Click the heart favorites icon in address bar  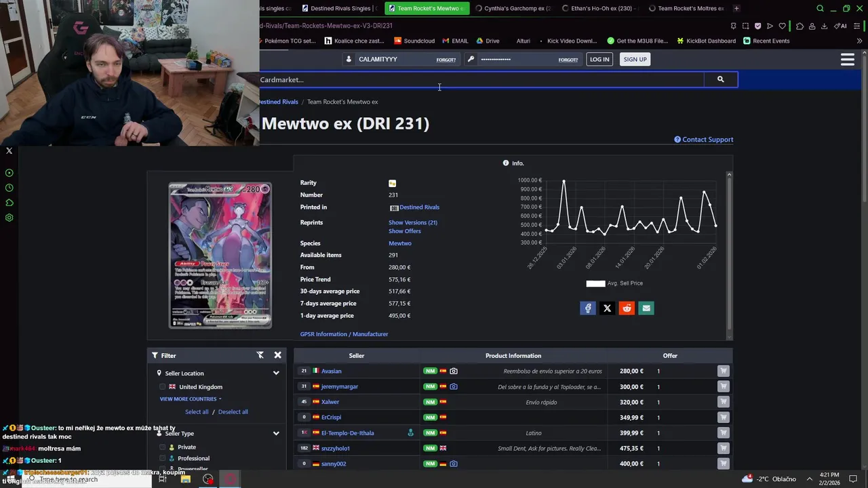coord(782,26)
